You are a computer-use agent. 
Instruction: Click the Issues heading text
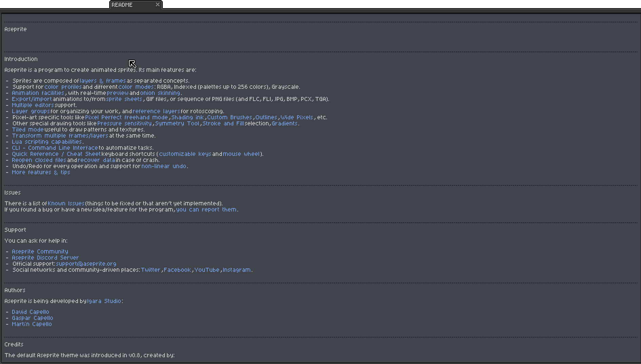click(13, 193)
